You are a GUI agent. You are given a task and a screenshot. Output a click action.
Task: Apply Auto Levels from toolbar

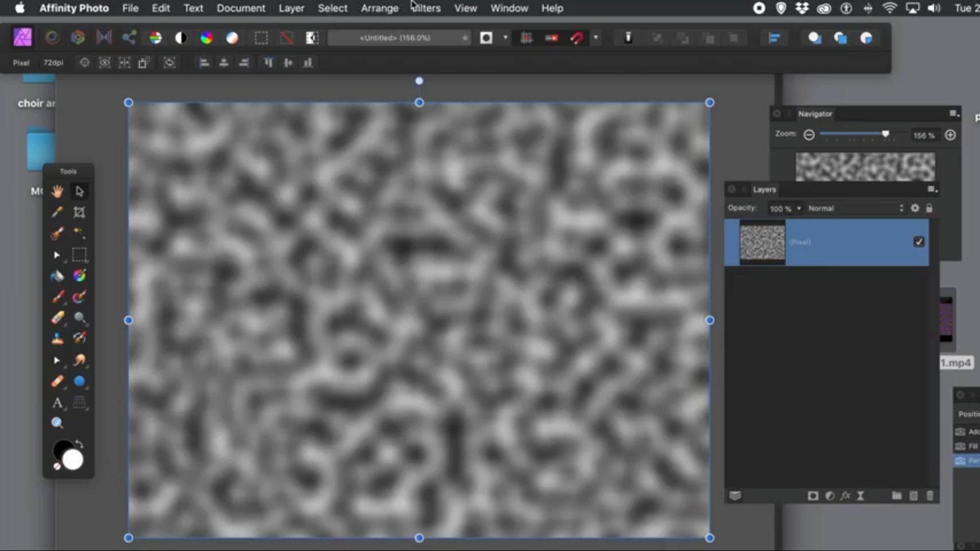point(155,38)
